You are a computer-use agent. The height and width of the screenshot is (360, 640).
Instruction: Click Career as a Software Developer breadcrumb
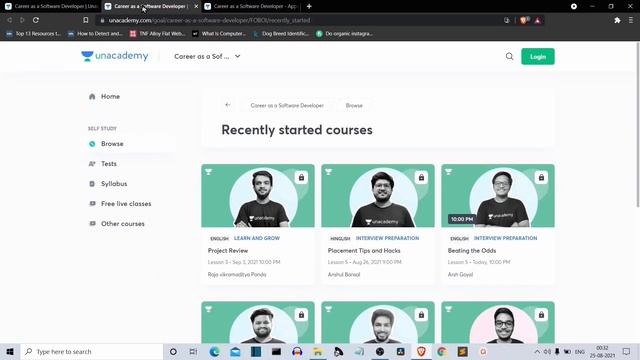click(287, 105)
